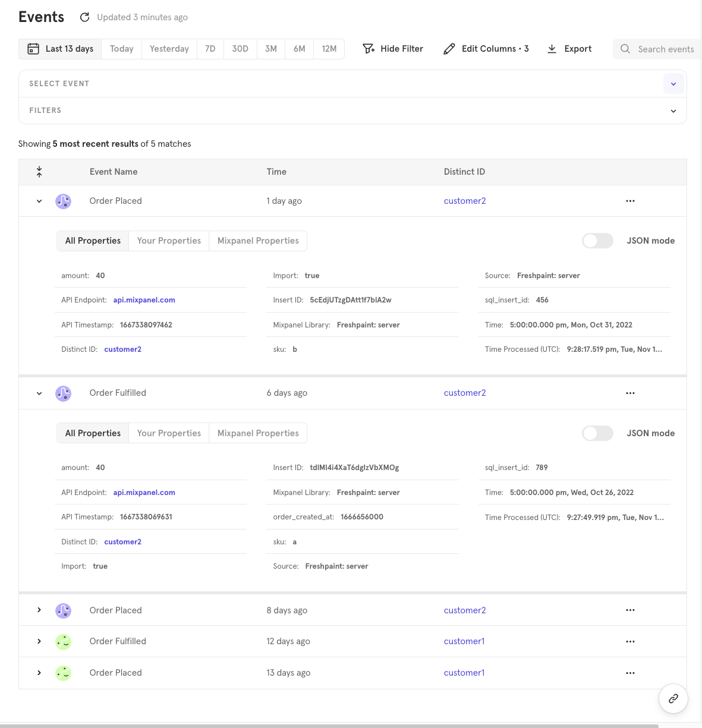The width and height of the screenshot is (702, 728).
Task: Select the Today date range
Action: [122, 49]
